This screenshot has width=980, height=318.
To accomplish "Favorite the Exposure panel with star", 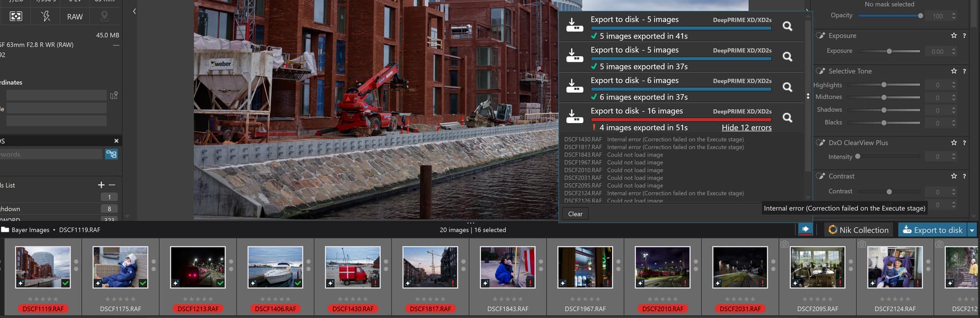I will [x=953, y=36].
